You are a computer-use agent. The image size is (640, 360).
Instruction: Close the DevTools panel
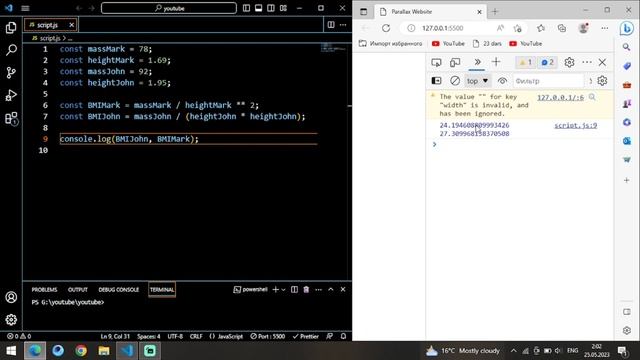point(602,62)
